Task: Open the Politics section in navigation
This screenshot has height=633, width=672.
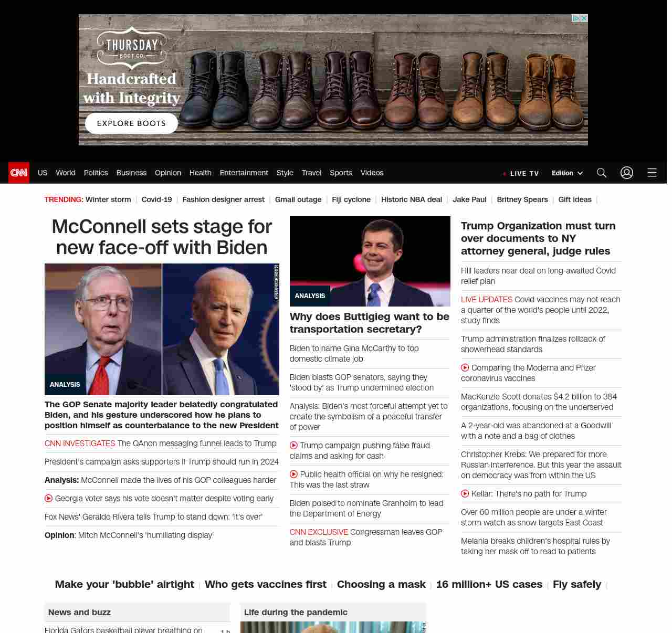Action: tap(96, 173)
